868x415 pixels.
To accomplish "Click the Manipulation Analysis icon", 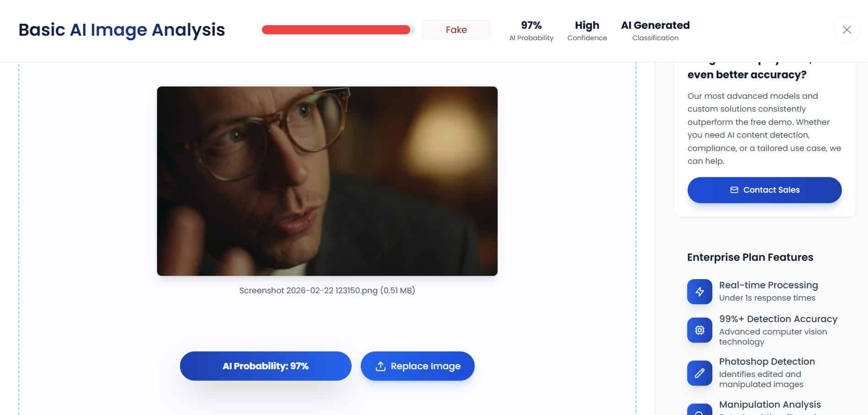I will tap(700, 410).
